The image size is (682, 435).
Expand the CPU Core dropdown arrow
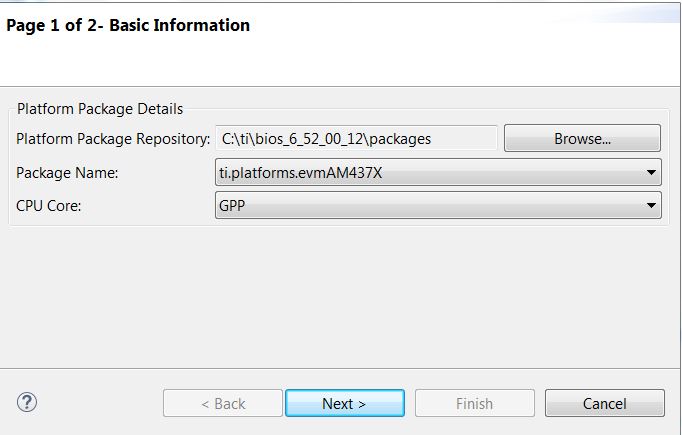pos(652,206)
